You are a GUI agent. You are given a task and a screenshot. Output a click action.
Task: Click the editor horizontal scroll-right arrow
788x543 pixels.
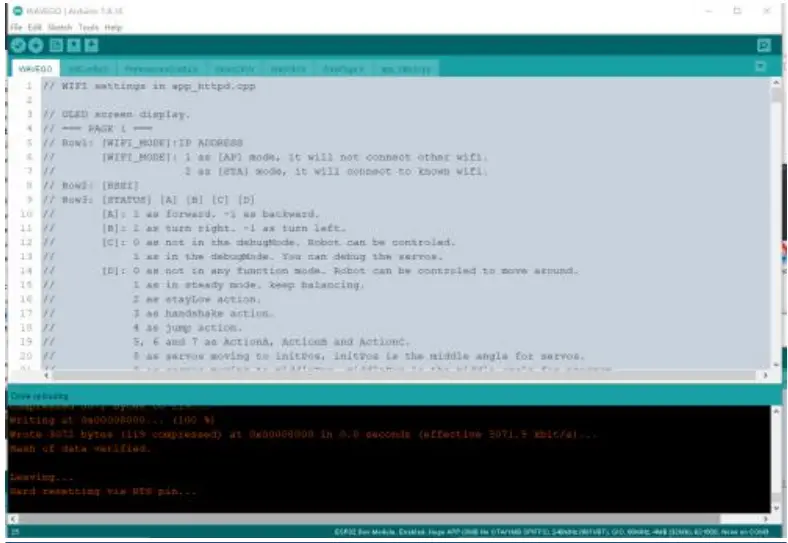tap(765, 375)
